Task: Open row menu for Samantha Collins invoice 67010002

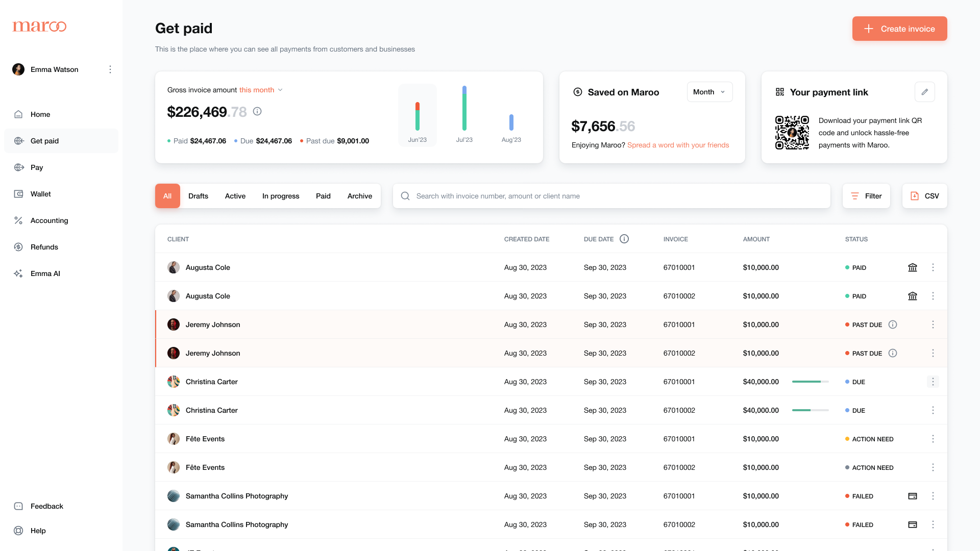Action: [933, 524]
